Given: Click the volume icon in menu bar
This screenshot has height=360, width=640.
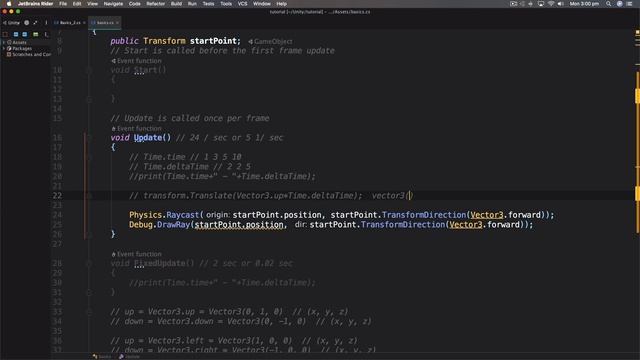Looking at the screenshot, I should point(560,4).
